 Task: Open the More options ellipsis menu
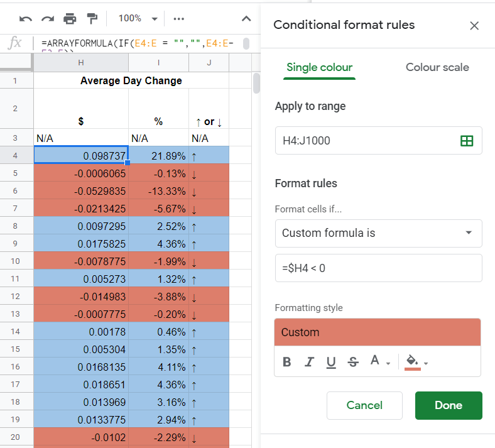(178, 19)
